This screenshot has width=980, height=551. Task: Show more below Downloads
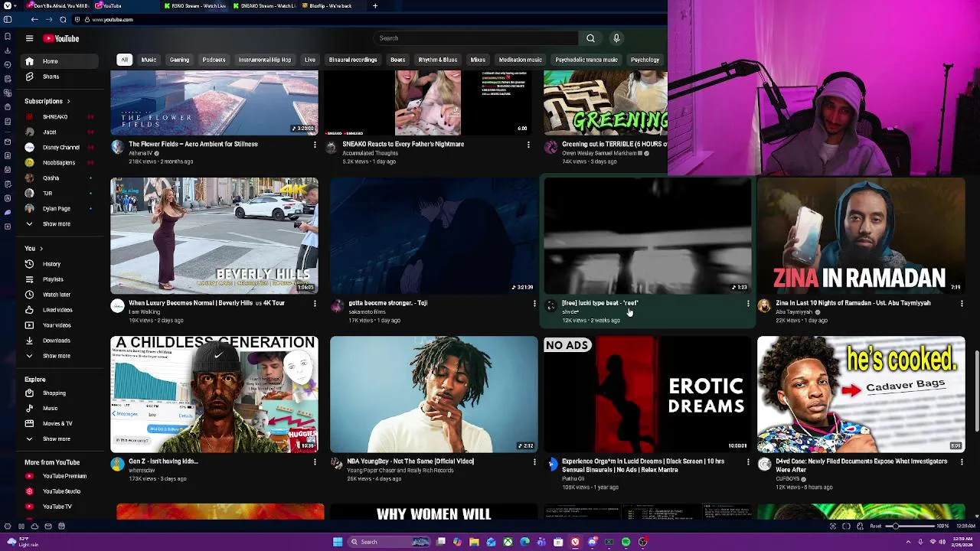pyautogui.click(x=60, y=356)
